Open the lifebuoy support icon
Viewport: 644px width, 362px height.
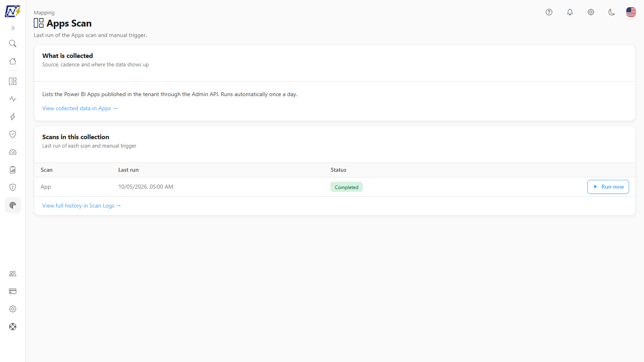click(13, 327)
